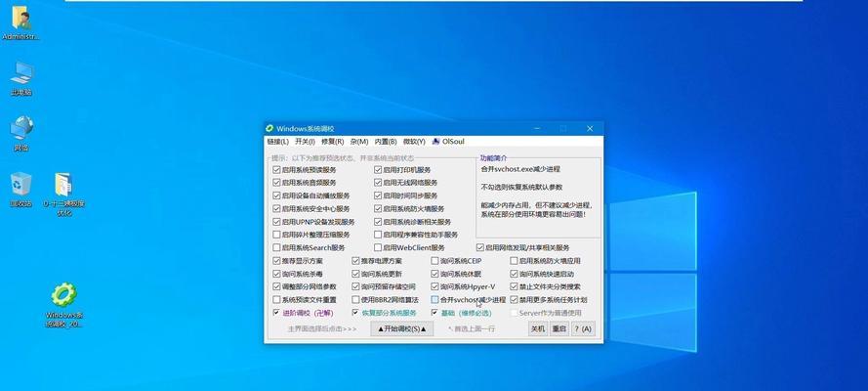Uncheck 询问系统快速启动 checkbox
The image size is (868, 391).
click(515, 274)
